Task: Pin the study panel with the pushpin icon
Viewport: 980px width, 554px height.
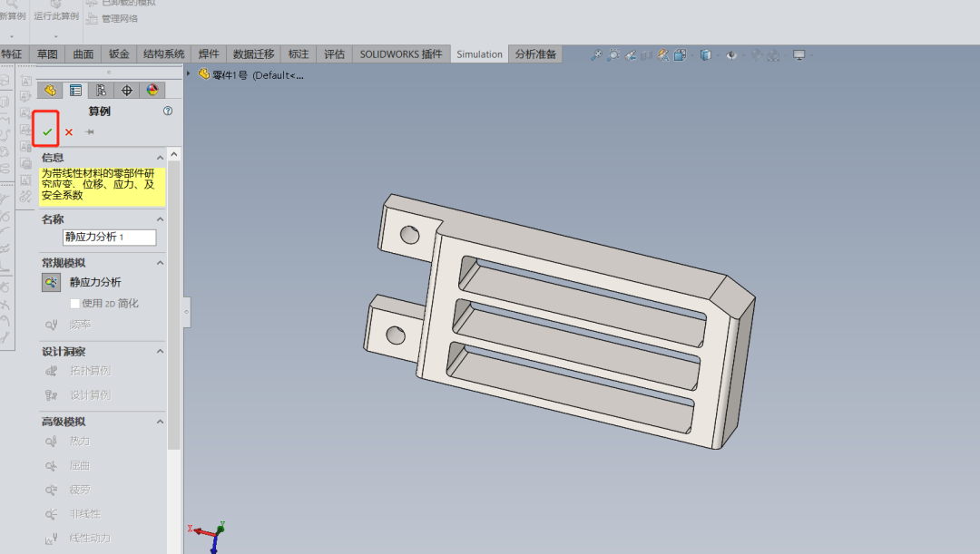Action: point(90,132)
